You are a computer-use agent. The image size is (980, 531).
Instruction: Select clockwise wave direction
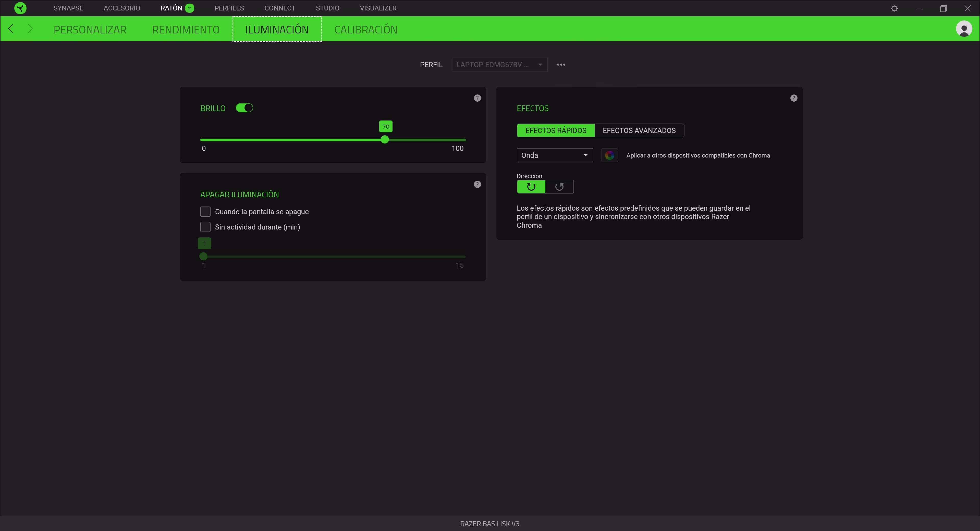pos(531,187)
